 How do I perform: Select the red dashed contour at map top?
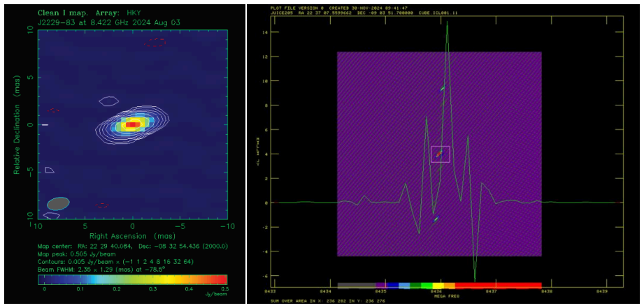point(155,42)
